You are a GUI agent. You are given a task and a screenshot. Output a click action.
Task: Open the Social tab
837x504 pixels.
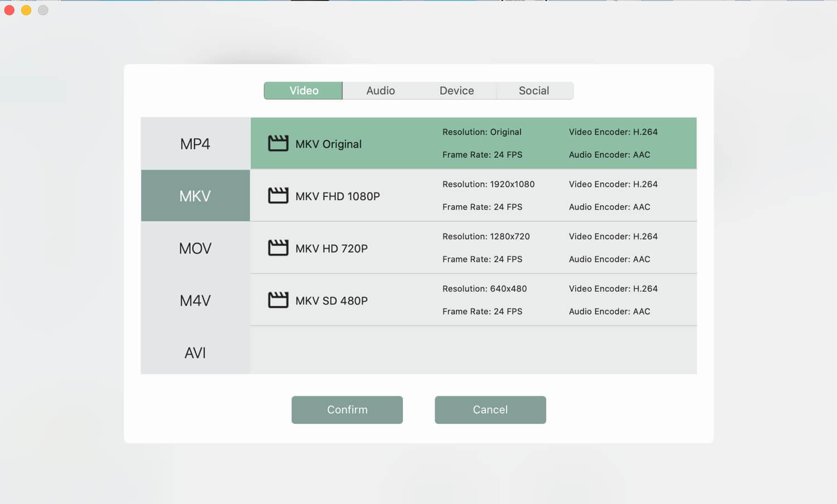click(x=534, y=91)
